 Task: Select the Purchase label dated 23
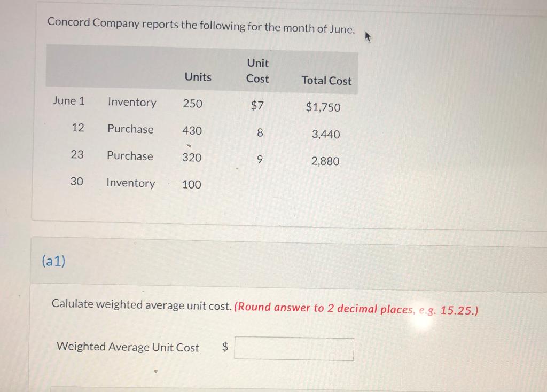point(130,156)
